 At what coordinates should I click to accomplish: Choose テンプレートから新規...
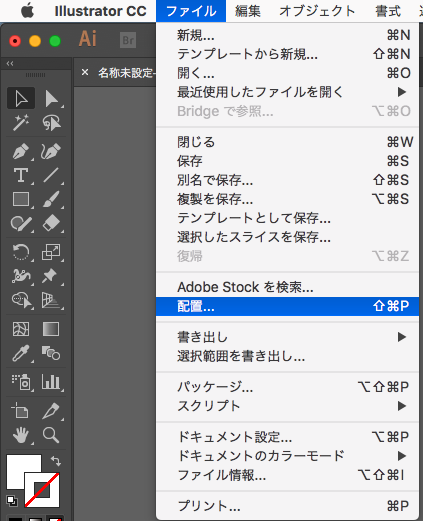point(287,54)
